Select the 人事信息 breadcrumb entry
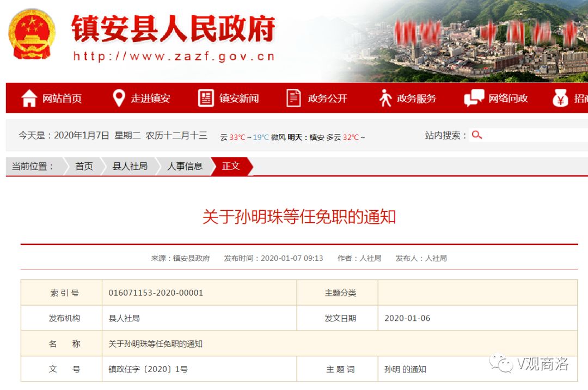The image size is (588, 390). (x=185, y=167)
